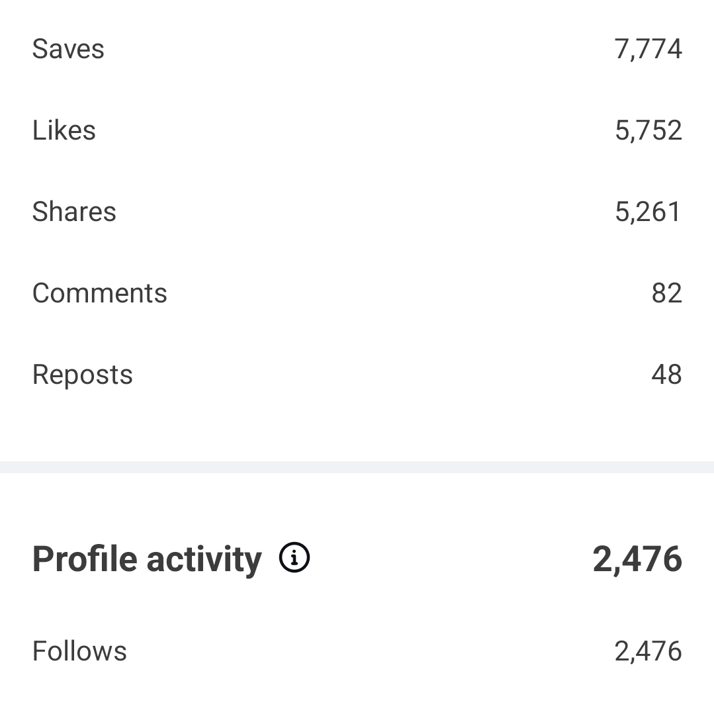Select the Saves label
This screenshot has height=728, width=714.
(68, 49)
